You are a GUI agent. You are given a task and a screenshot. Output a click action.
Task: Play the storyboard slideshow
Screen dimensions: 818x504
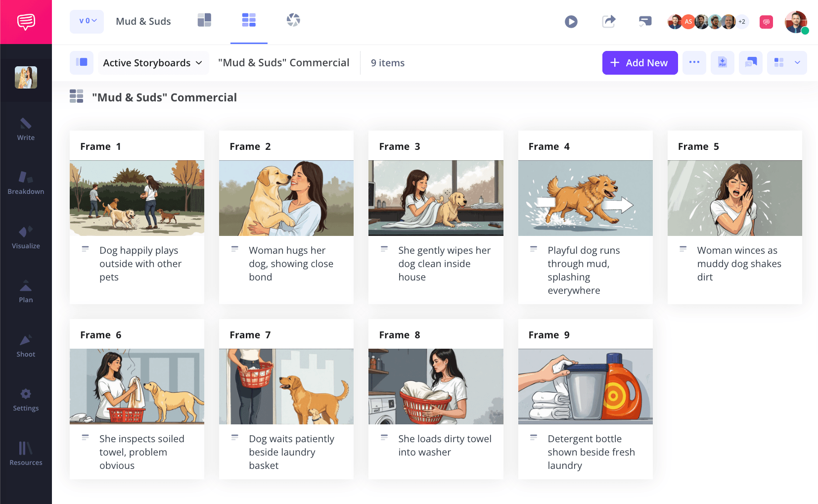click(571, 22)
